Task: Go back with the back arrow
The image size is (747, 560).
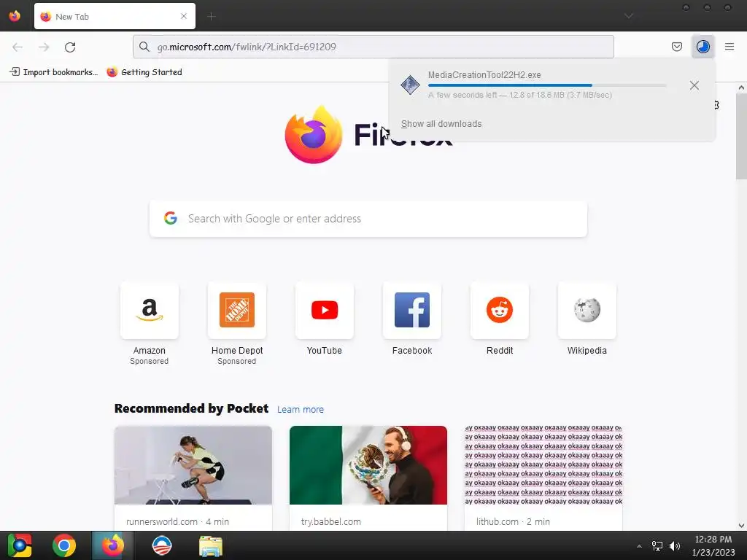Action: point(18,47)
